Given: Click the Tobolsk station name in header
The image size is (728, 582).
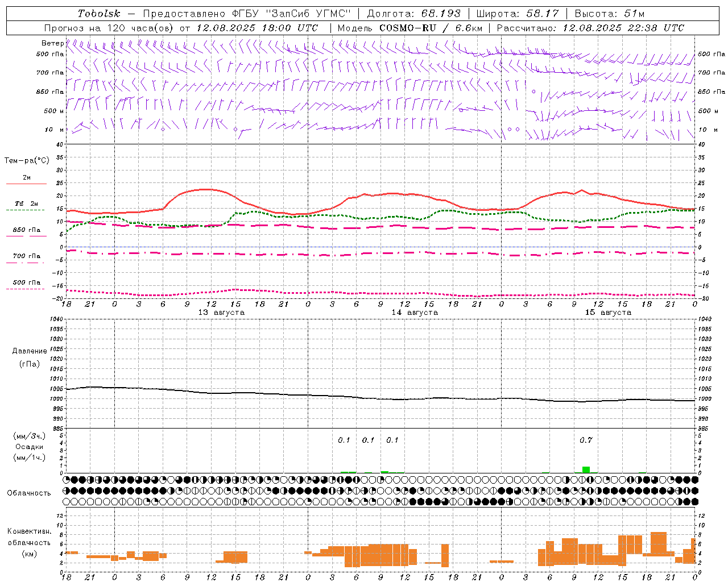Looking at the screenshot, I should (x=100, y=14).
